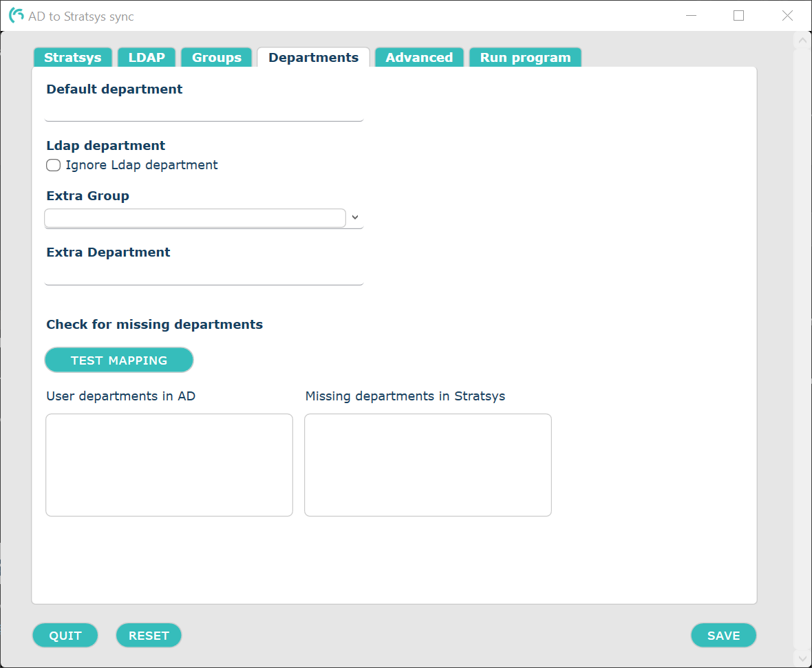Click the scrollbar up arrow
This screenshot has height=668, width=812.
point(802,41)
